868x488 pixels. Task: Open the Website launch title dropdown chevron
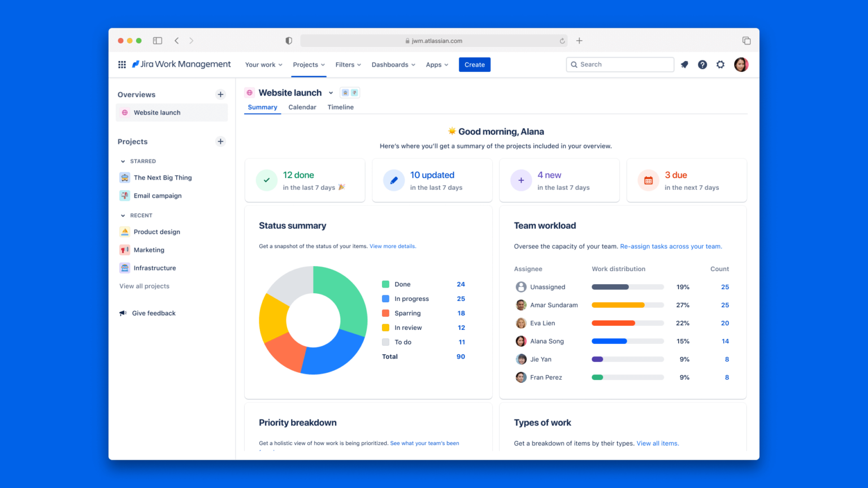(331, 93)
